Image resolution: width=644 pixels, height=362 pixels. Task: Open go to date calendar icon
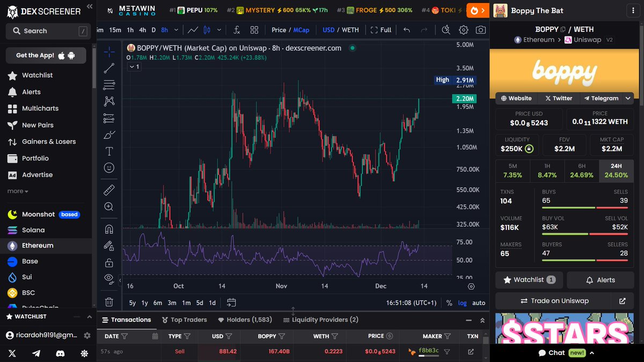231,302
